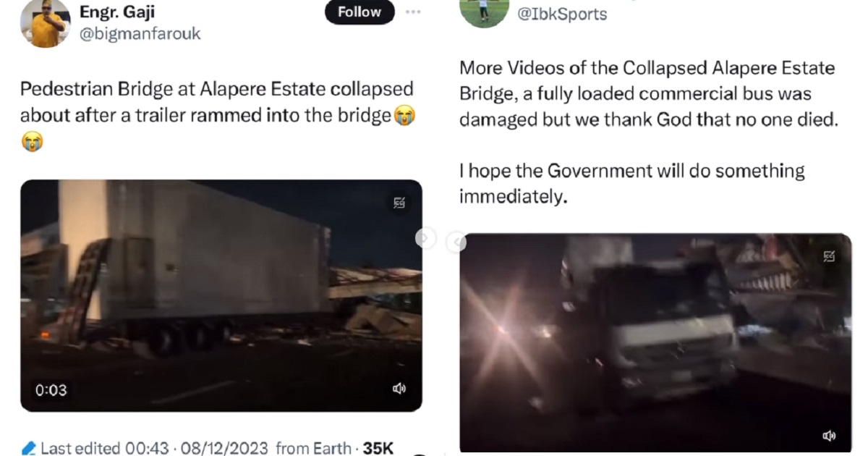Unmute the left trailer video
This screenshot has height=456, width=868.
pyautogui.click(x=399, y=389)
